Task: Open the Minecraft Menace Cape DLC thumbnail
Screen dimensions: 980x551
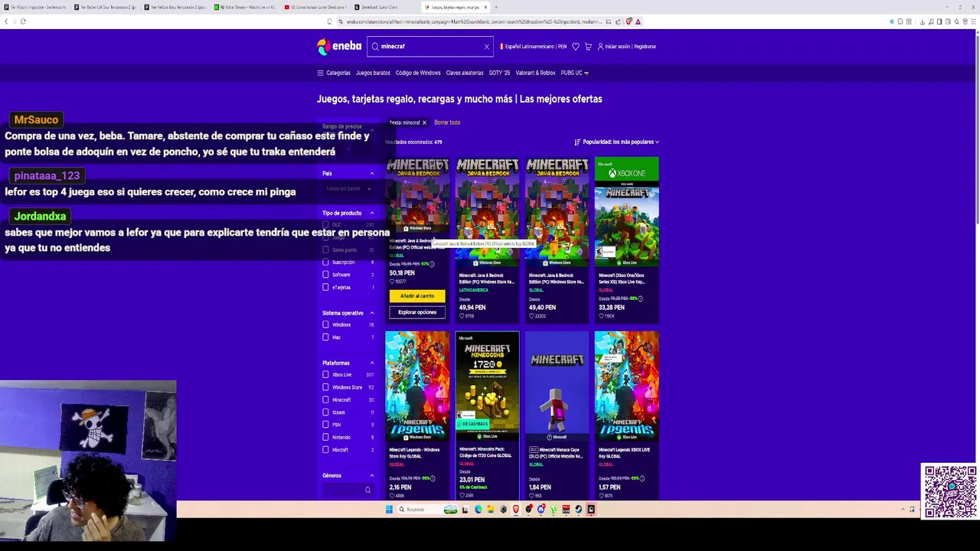Action: [557, 386]
